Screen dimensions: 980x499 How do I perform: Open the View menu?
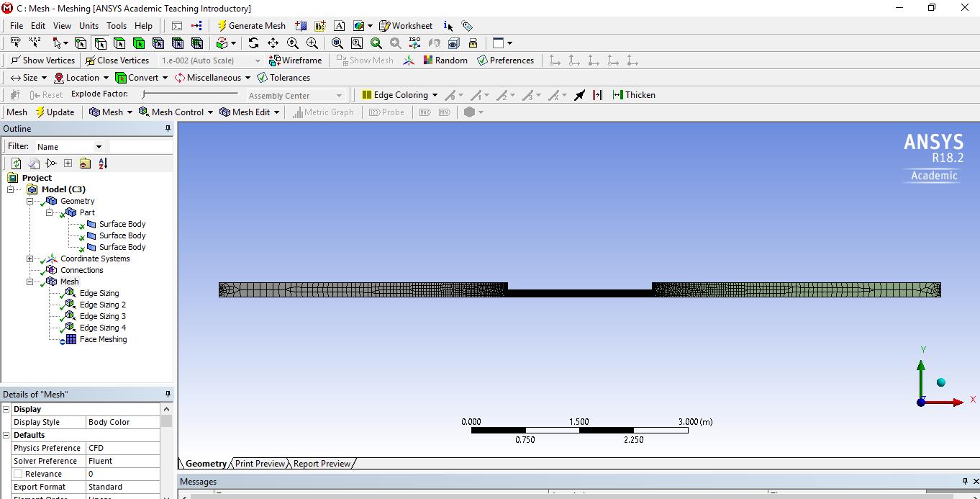(x=63, y=26)
